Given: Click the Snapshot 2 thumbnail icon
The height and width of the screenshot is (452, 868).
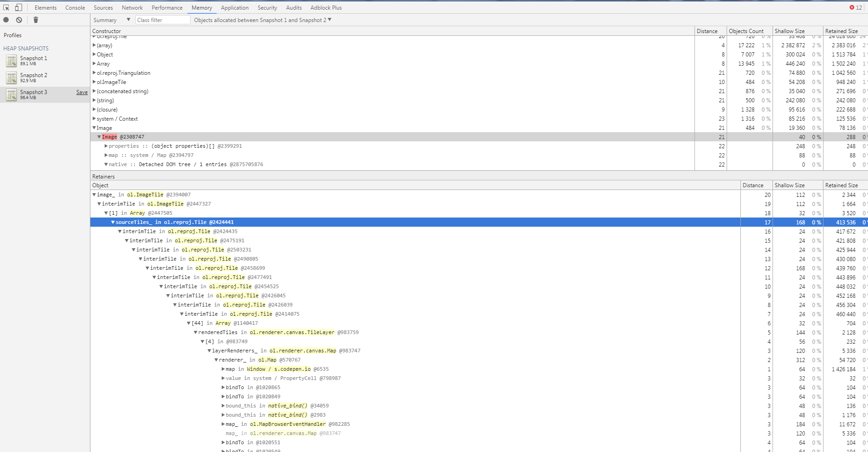Looking at the screenshot, I should click(11, 78).
